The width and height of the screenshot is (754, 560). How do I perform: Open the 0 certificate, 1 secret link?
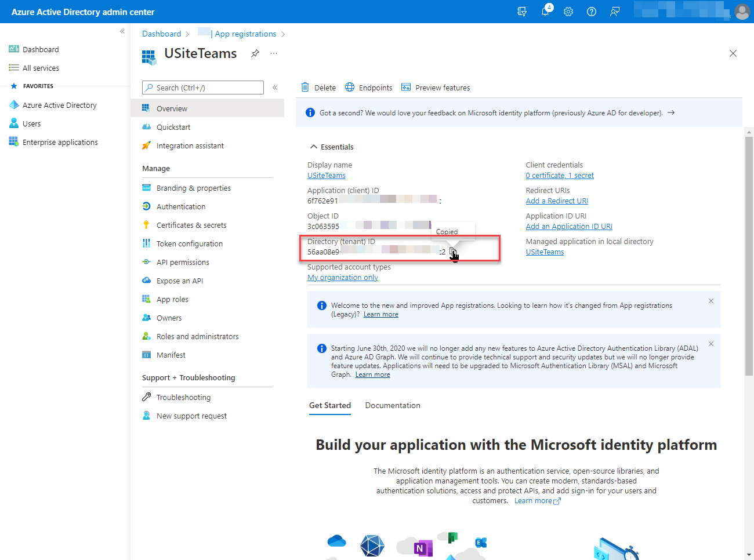pos(560,176)
